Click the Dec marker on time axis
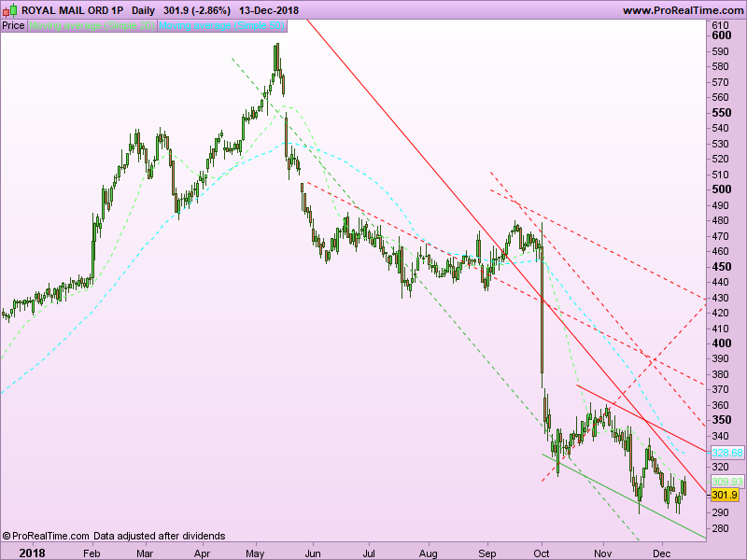Screen dimensions: 747x560 point(661,553)
